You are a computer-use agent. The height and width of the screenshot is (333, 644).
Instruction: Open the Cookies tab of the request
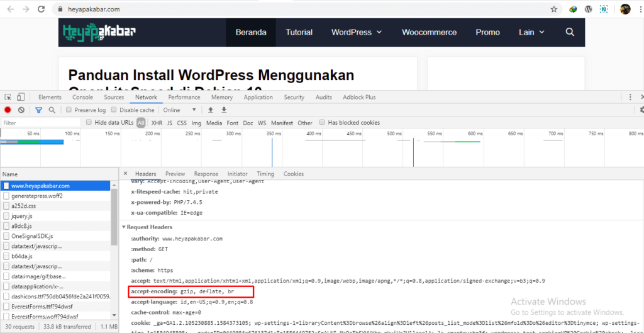[293, 174]
